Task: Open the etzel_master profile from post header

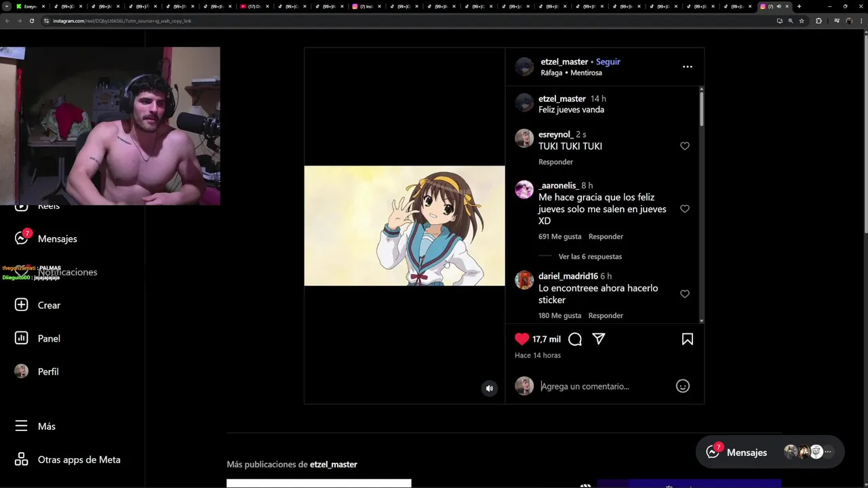Action: 564,62
